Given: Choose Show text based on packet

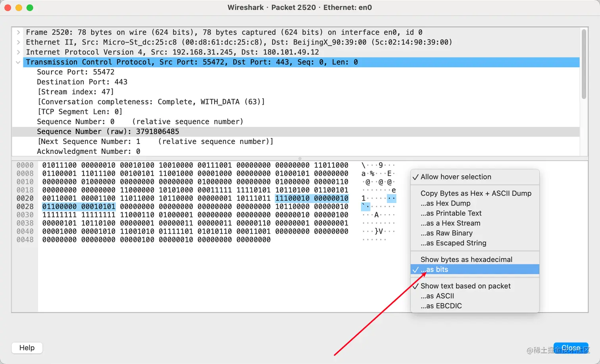Looking at the screenshot, I should pos(475,286).
